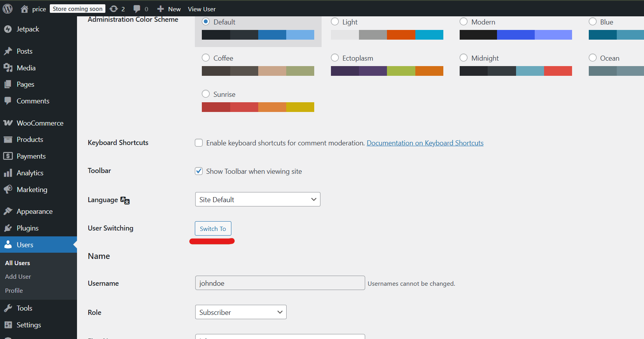Open the Language Site Default dropdown

point(257,199)
